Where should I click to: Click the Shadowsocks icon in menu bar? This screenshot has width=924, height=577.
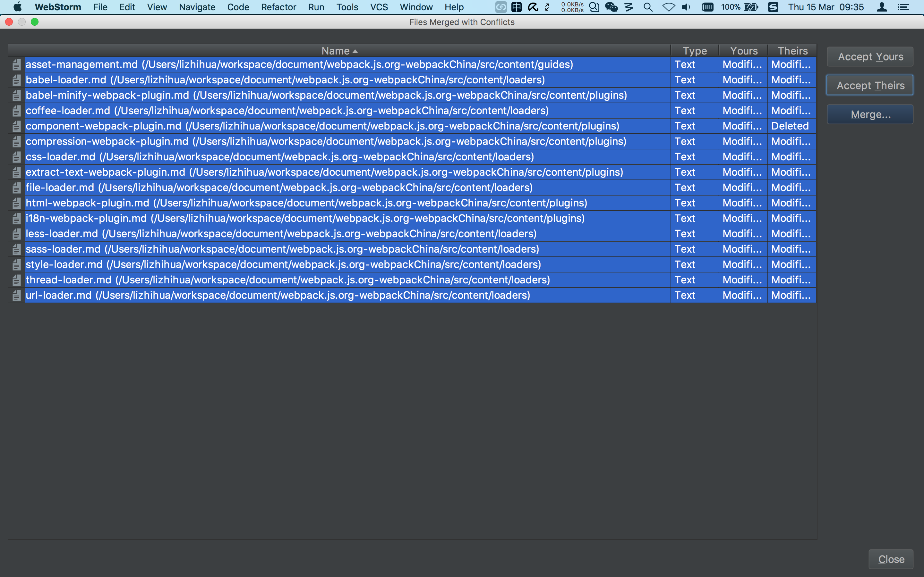pos(774,7)
